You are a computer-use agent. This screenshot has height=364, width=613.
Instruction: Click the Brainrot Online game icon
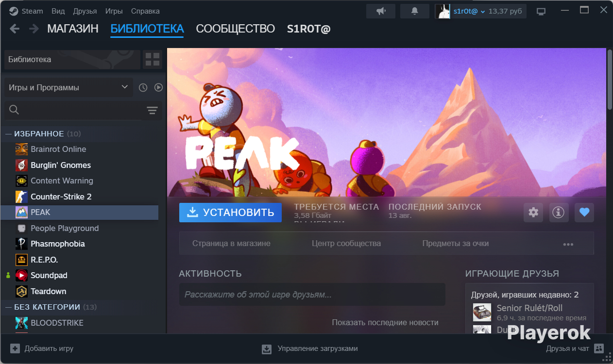click(x=21, y=149)
